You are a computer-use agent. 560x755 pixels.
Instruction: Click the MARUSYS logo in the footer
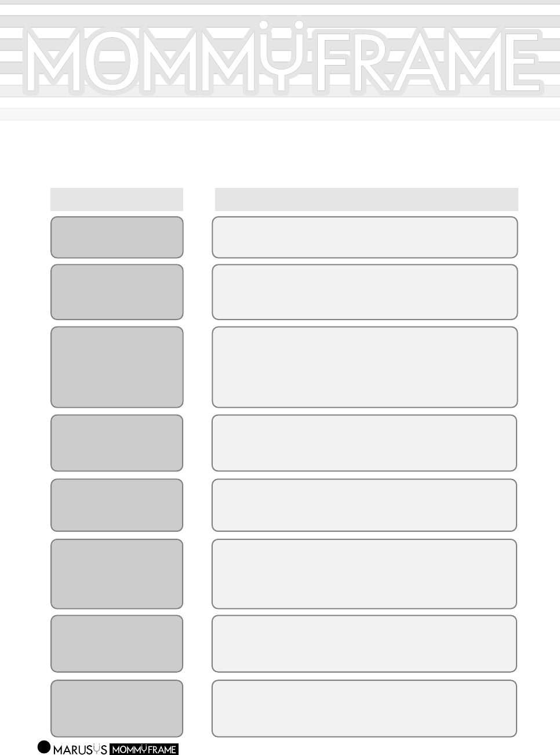click(80, 749)
